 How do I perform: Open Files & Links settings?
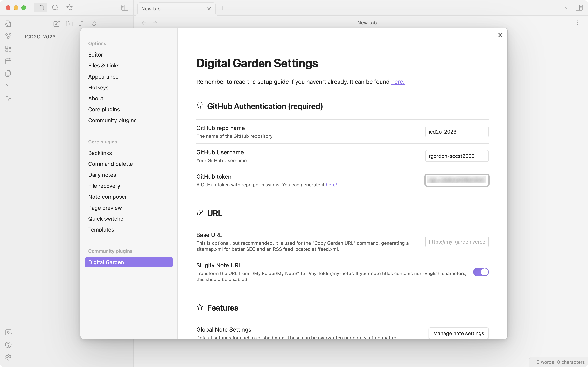[129, 66]
